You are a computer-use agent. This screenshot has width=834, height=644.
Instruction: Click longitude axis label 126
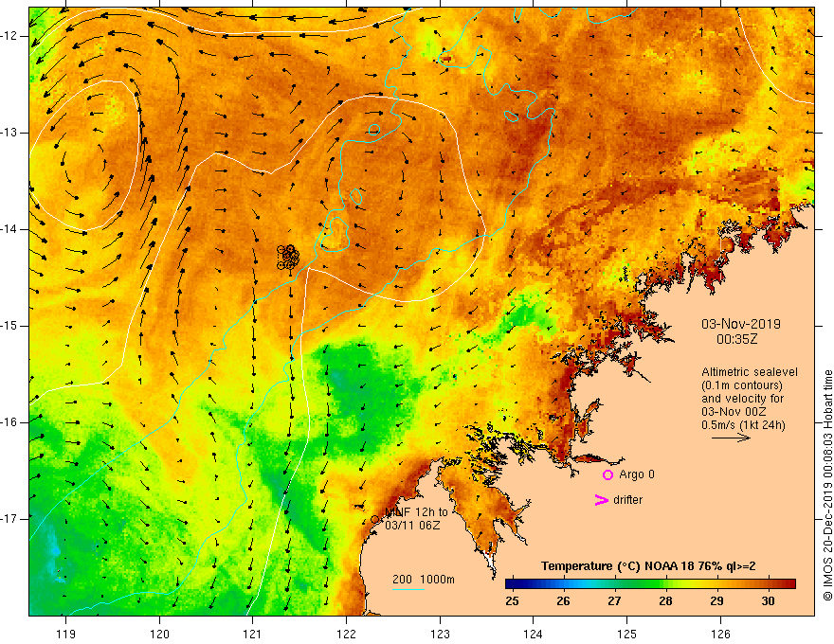[720, 634]
